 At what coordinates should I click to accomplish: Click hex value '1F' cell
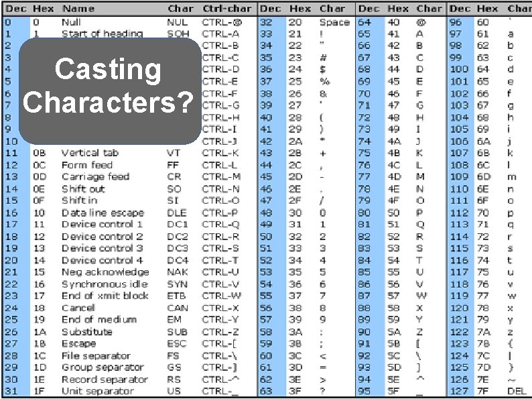tap(39, 391)
